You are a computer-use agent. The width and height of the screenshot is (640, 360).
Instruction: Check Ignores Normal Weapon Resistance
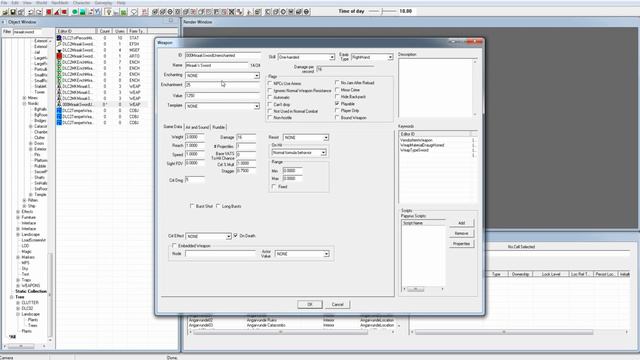tap(270, 90)
